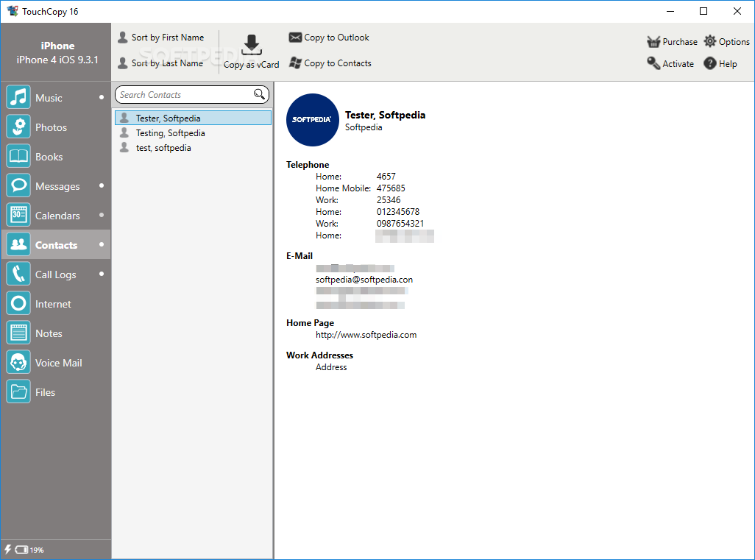Select contact Tester, Softpedia in list

click(193, 118)
